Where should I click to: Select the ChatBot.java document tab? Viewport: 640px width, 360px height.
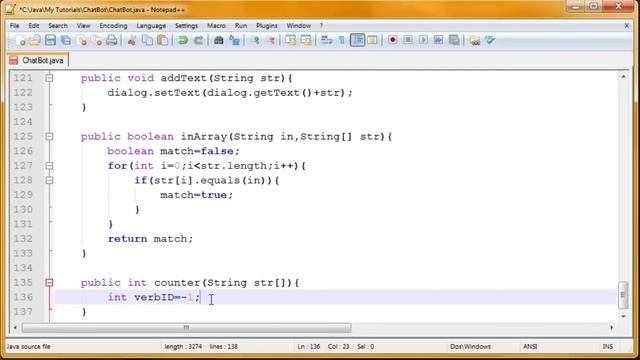point(38,60)
